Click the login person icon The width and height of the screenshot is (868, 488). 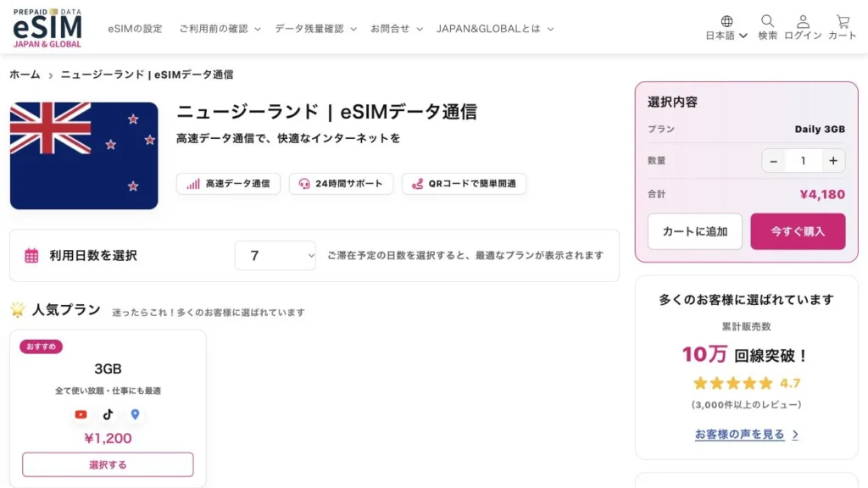pyautogui.click(x=803, y=21)
